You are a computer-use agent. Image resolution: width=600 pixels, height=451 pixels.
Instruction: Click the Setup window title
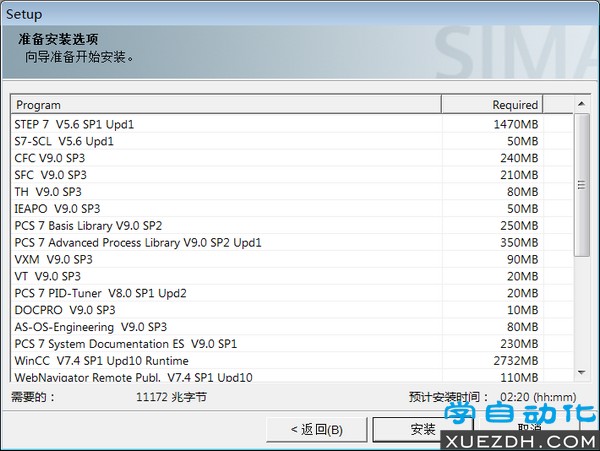tap(24, 14)
